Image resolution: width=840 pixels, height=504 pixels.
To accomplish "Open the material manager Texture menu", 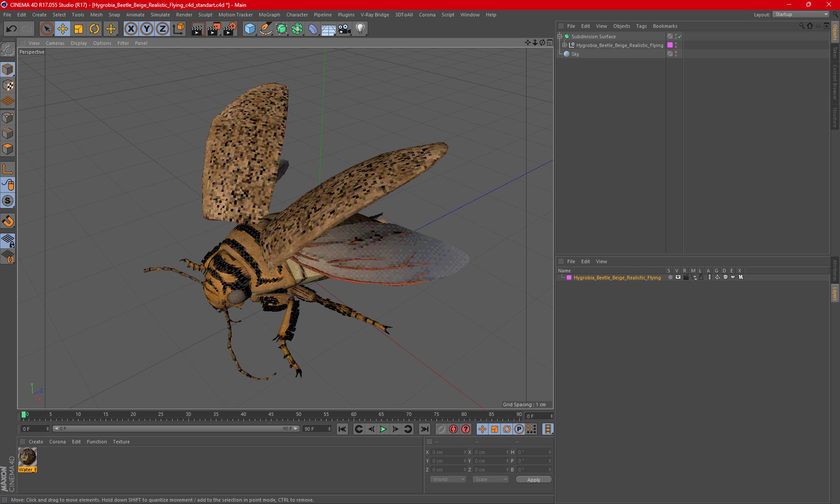I will (121, 441).
